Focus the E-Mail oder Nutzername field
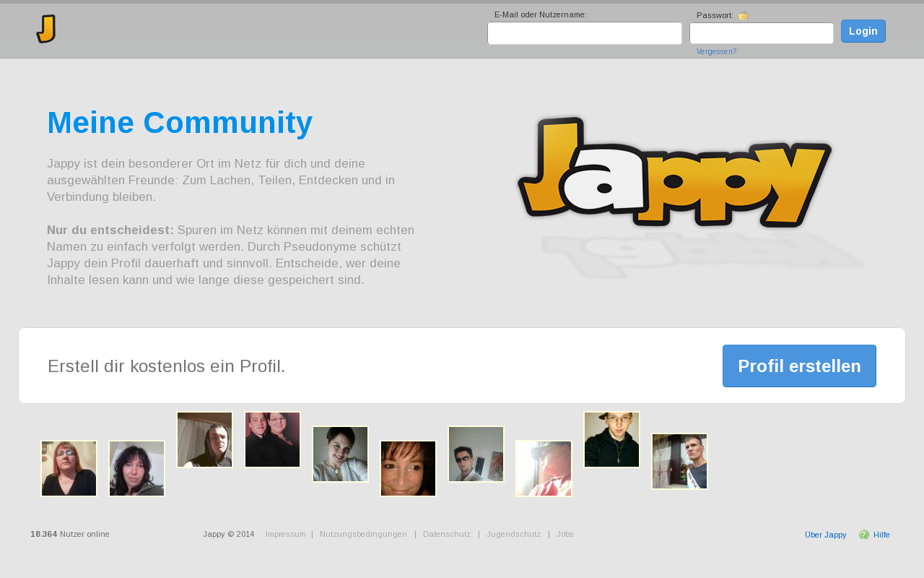 coord(585,33)
